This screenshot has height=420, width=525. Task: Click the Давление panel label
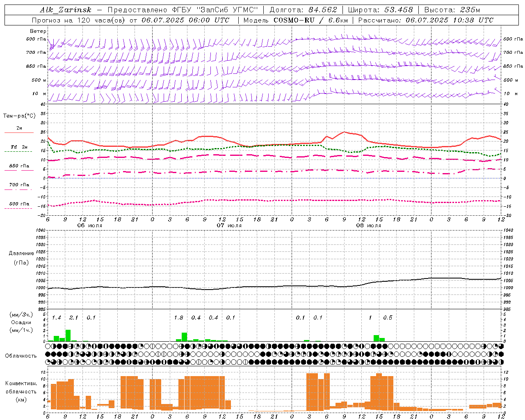21,253
